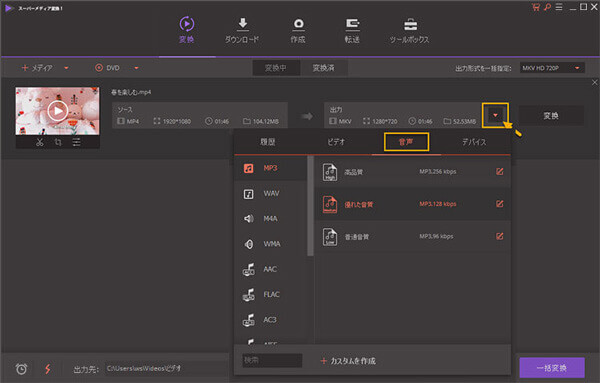Expand the メディア add dropdown arrow
Image resolution: width=600 pixels, height=383 pixels.
tap(66, 68)
